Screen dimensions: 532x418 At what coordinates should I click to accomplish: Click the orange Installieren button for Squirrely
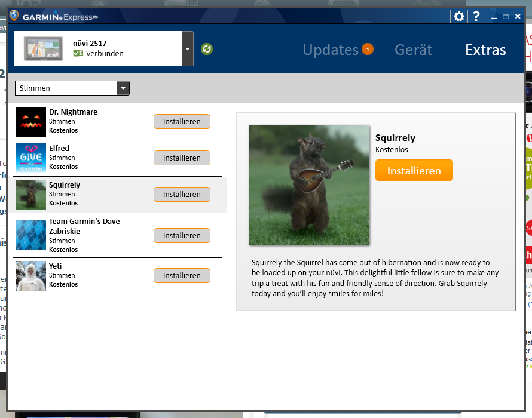414,171
